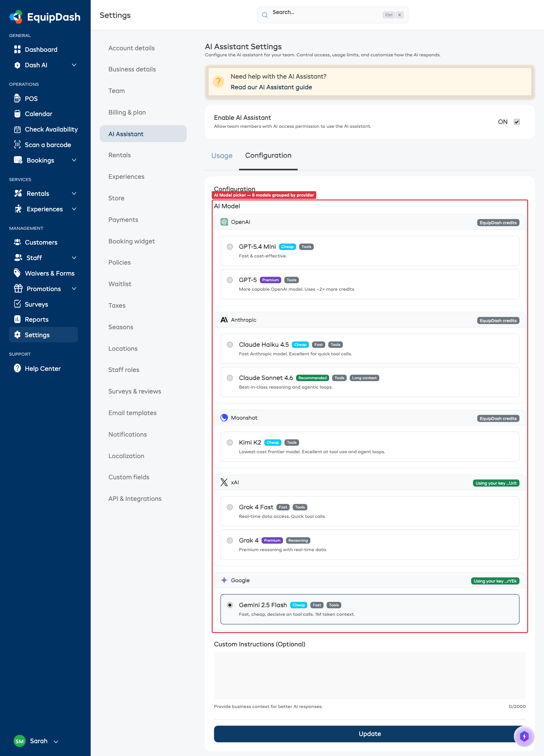Viewport: 544px width, 756px height.
Task: Click the Moonshot provider logo
Action: [224, 418]
